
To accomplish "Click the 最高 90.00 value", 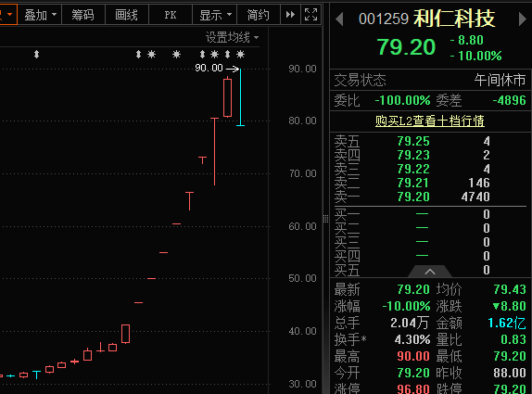I will coord(413,356).
